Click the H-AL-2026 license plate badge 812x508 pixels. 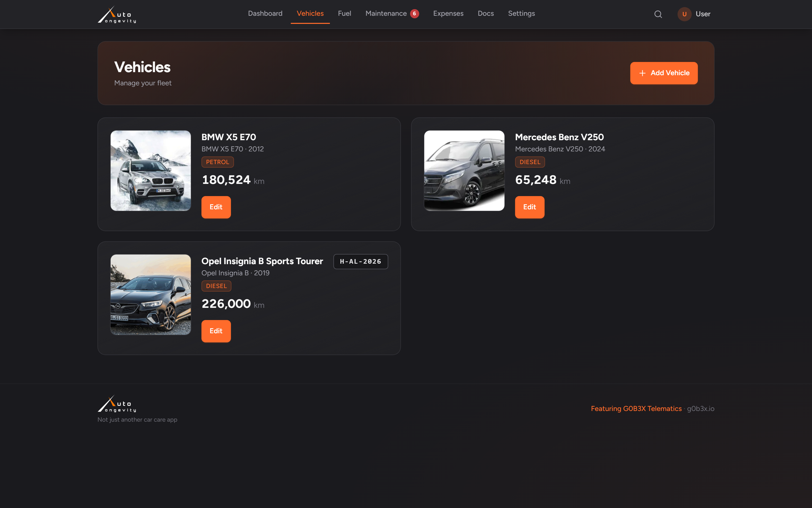pos(360,261)
